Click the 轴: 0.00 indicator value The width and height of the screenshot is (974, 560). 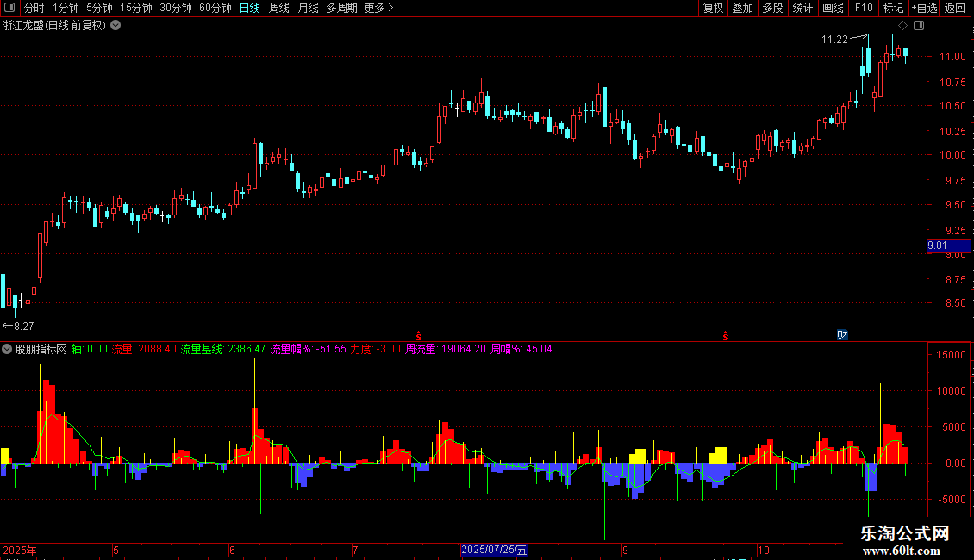[89, 349]
